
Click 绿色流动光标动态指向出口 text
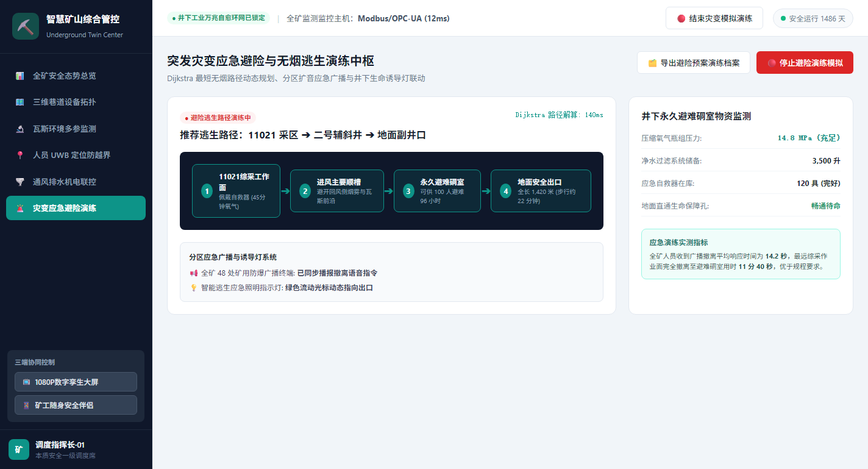(x=329, y=288)
